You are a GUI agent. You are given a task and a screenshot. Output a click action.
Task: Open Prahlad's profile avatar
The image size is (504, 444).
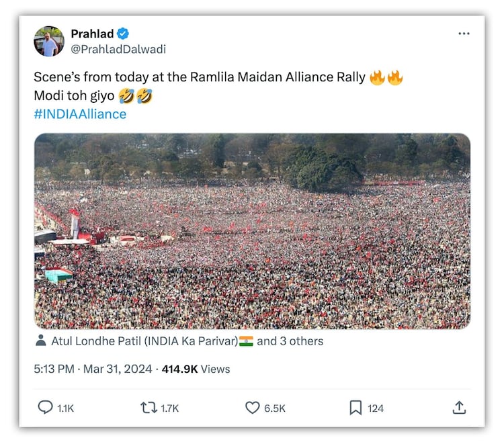pyautogui.click(x=49, y=42)
